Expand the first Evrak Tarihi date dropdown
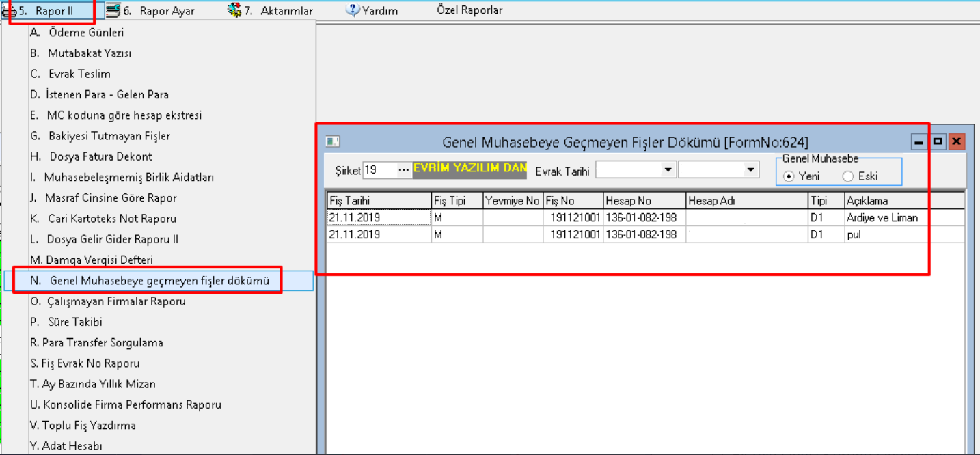 click(x=668, y=170)
